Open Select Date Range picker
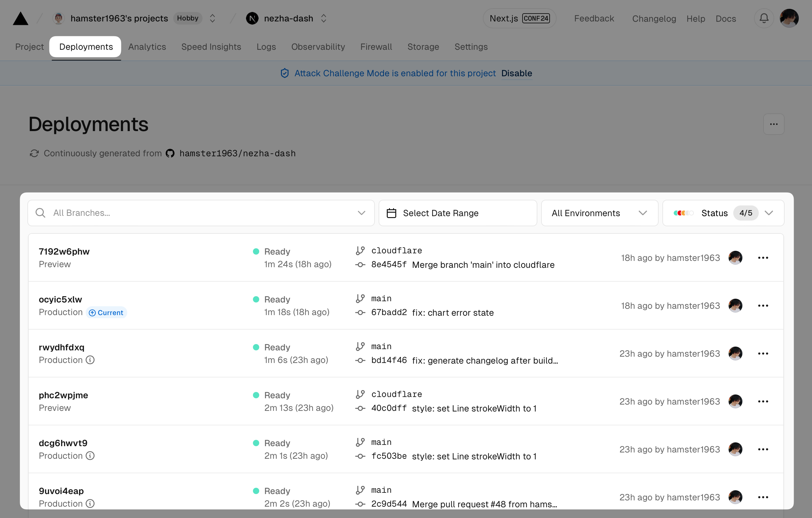This screenshot has height=518, width=812. [x=458, y=213]
